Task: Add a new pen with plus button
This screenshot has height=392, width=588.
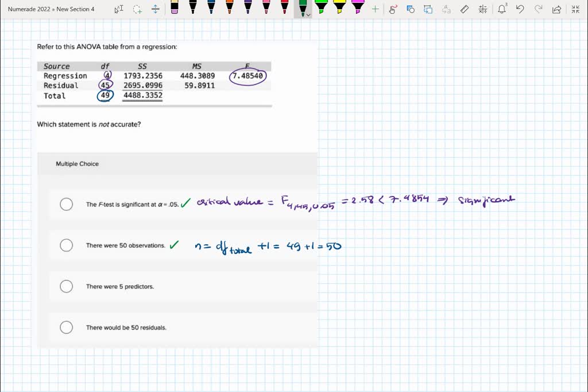Action: coord(375,9)
